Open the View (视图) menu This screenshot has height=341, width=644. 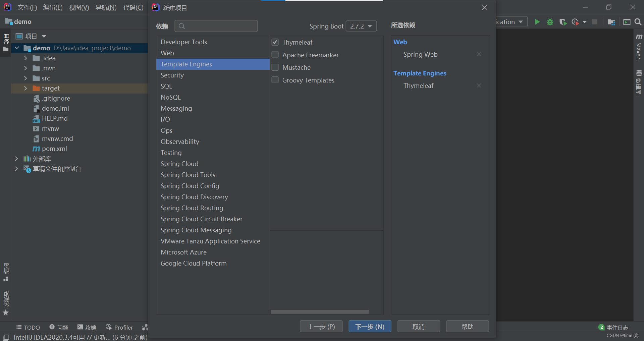[79, 7]
